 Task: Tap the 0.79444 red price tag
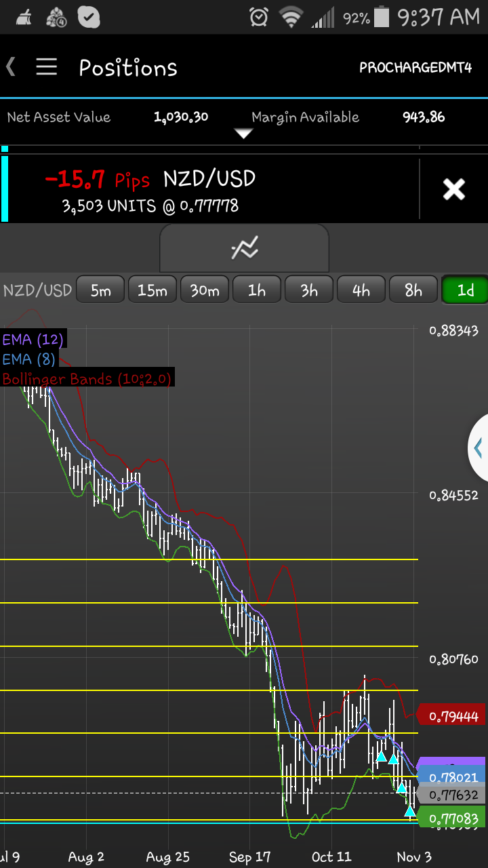click(452, 716)
